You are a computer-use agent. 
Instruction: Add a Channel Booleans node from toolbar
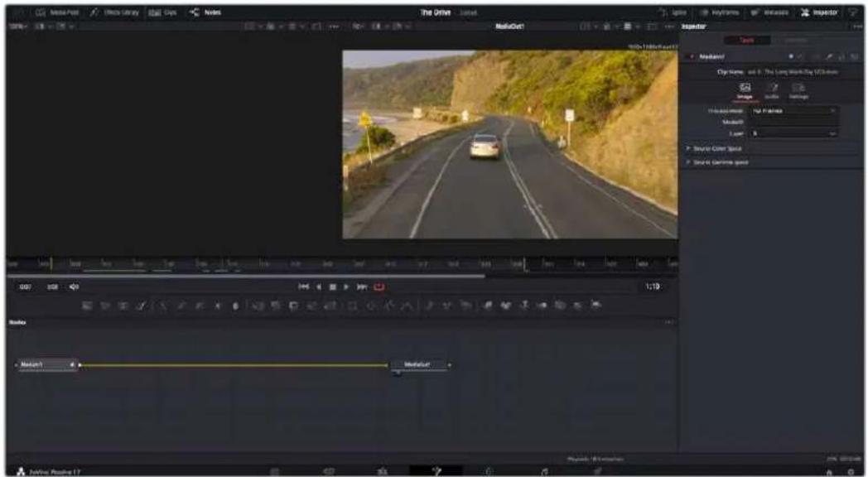pos(275,305)
